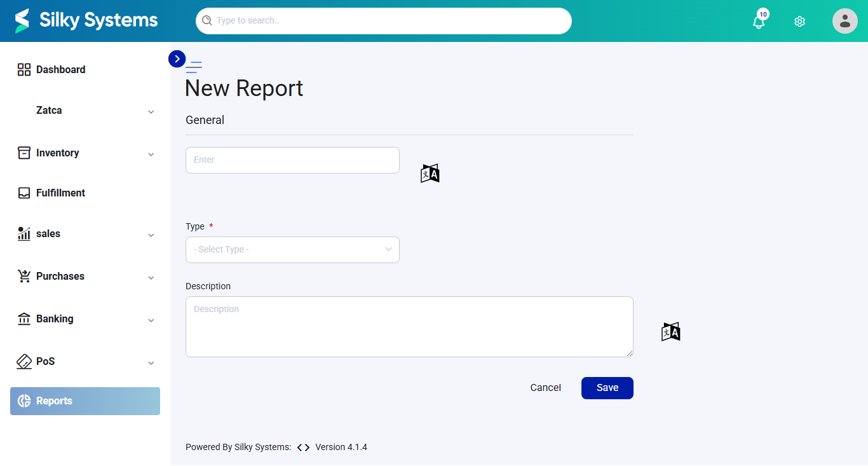Click the search magnifier icon

207,20
